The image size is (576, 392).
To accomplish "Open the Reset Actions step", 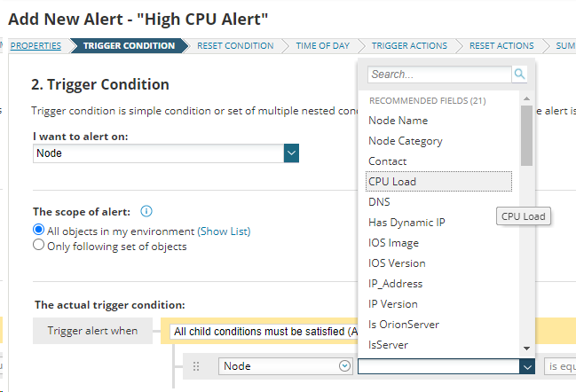I will tap(501, 45).
